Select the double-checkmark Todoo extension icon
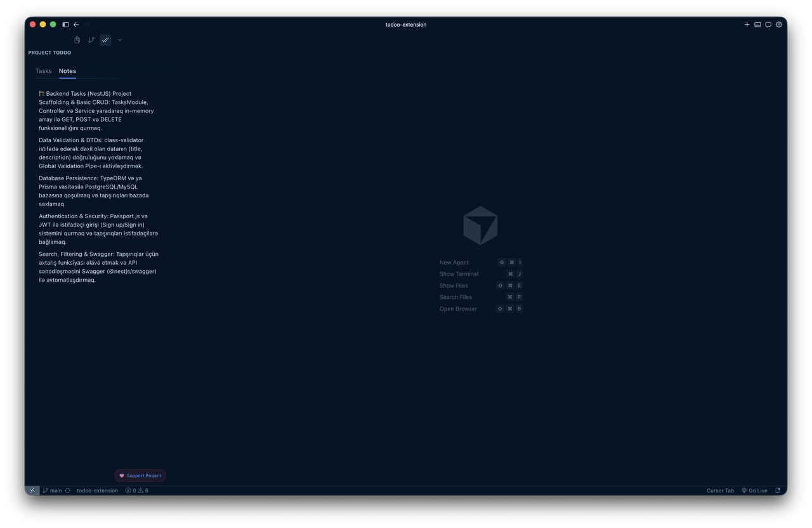The image size is (812, 528). (105, 39)
